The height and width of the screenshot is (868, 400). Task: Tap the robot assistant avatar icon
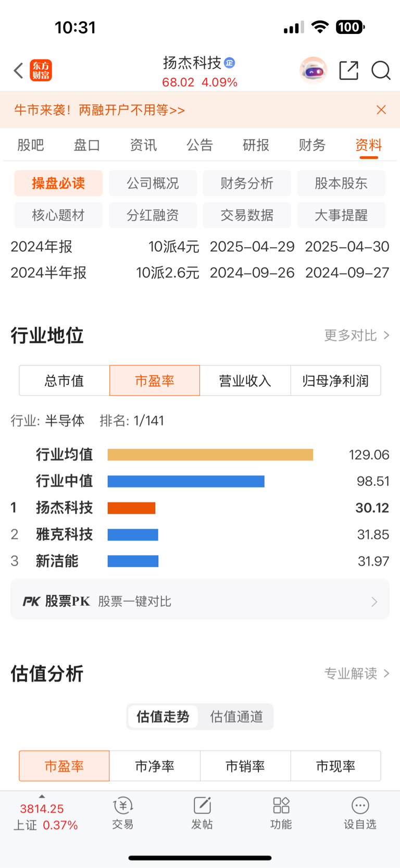click(x=313, y=70)
